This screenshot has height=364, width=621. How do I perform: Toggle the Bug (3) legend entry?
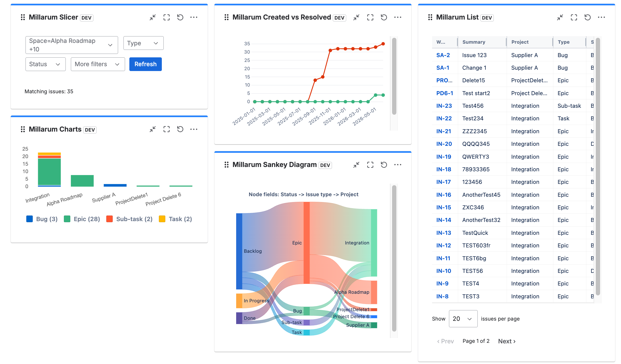coord(42,219)
